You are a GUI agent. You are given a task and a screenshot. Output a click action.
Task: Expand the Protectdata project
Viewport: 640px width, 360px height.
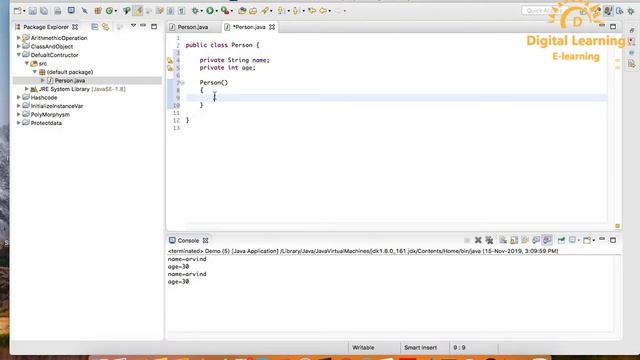tap(18, 123)
